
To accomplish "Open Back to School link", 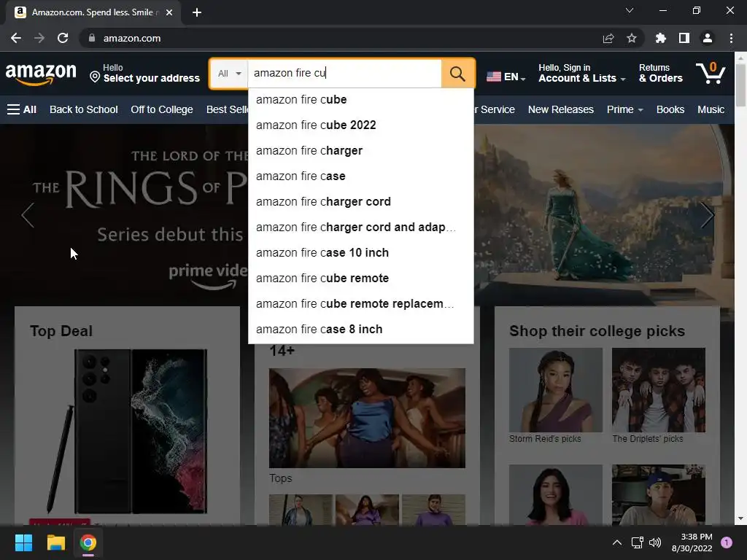I will tap(84, 109).
